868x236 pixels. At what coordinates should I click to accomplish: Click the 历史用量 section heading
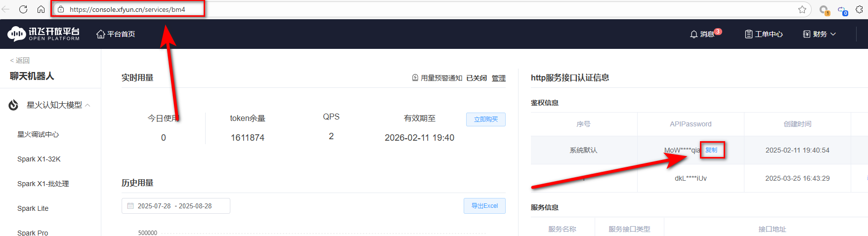coord(137,183)
